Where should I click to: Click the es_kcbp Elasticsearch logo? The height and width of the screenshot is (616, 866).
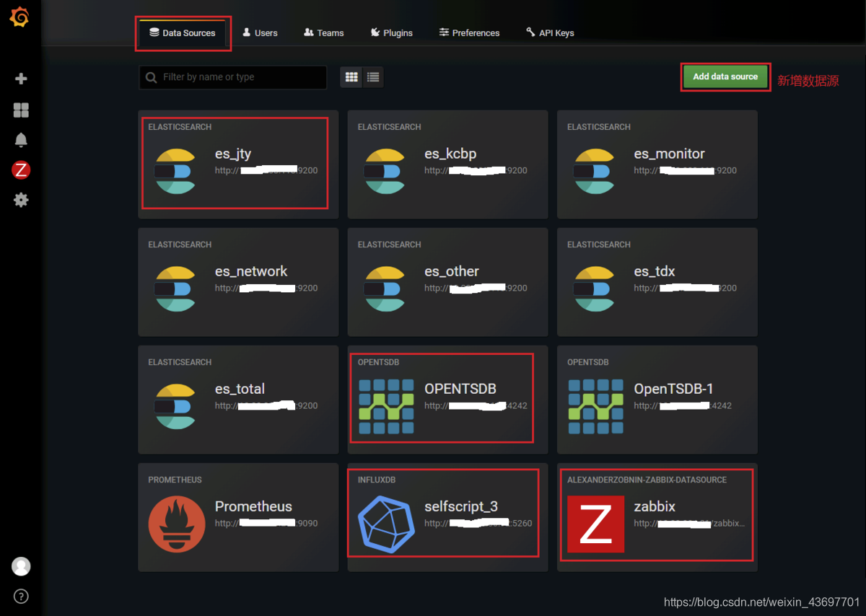(x=384, y=172)
